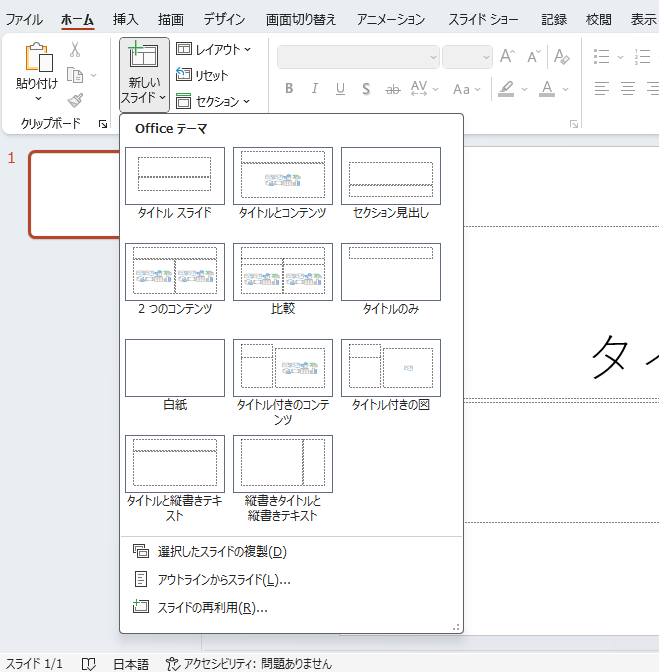659x672 pixels.
Task: Click the Reset (リセット) slide button
Action: click(x=202, y=75)
